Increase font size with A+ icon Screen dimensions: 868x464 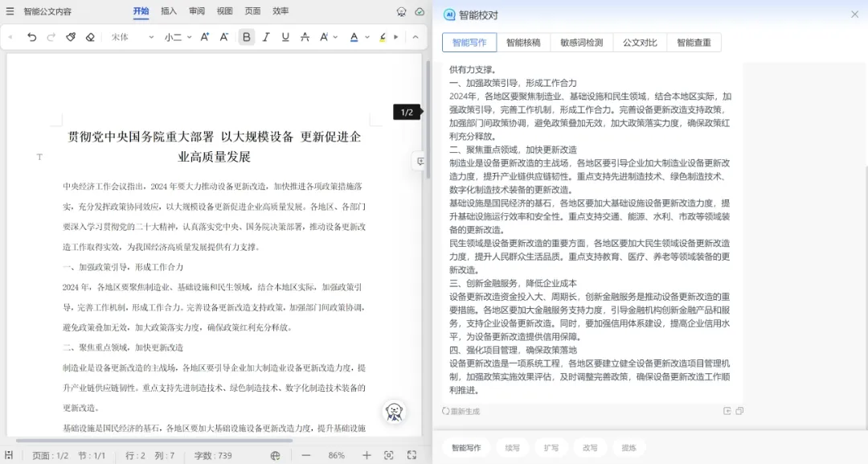coord(205,37)
